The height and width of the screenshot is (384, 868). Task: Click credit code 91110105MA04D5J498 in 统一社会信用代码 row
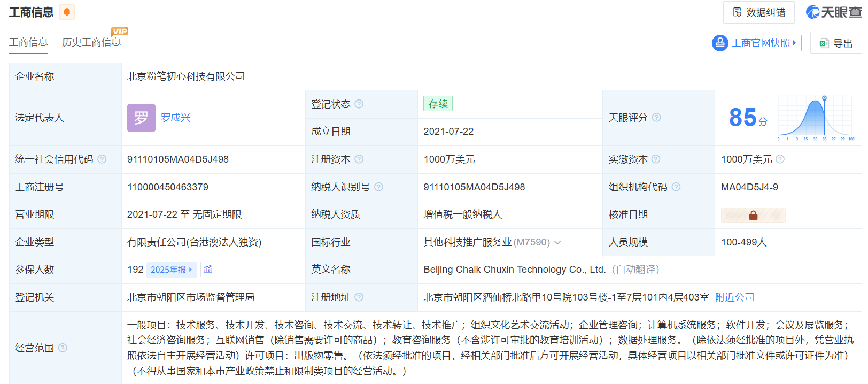178,159
